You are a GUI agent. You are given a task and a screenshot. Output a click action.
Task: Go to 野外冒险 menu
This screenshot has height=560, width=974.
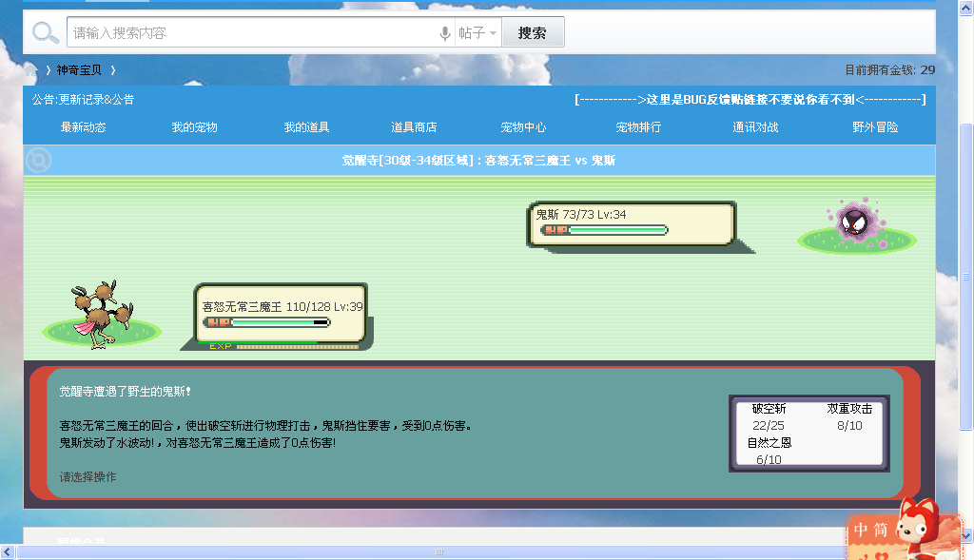tap(875, 127)
